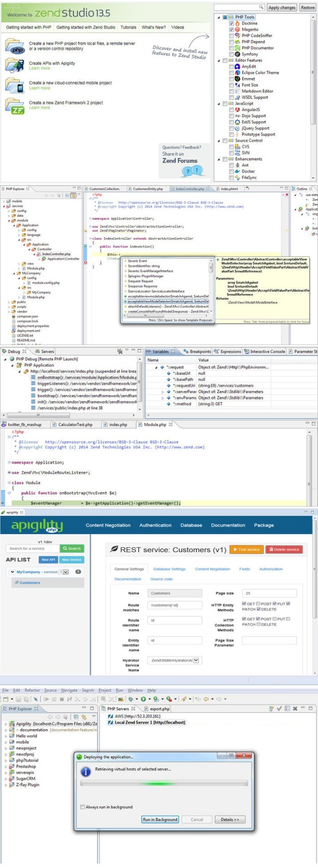Image resolution: width=318 pixels, height=868 pixels.
Task: Click the jQuery Support icon
Action: [238, 128]
